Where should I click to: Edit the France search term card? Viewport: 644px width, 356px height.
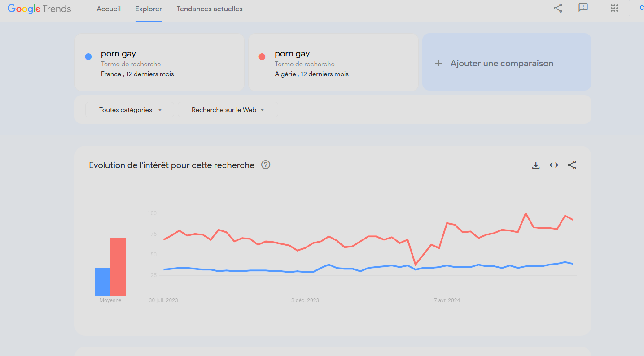(x=159, y=62)
